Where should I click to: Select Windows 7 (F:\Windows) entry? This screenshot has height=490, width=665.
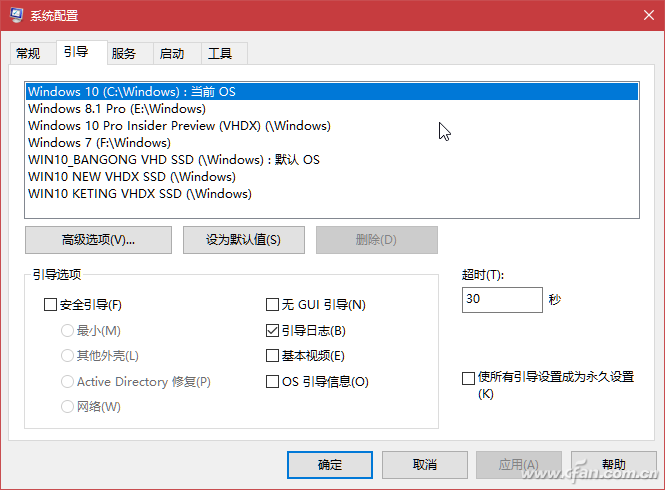(x=332, y=143)
